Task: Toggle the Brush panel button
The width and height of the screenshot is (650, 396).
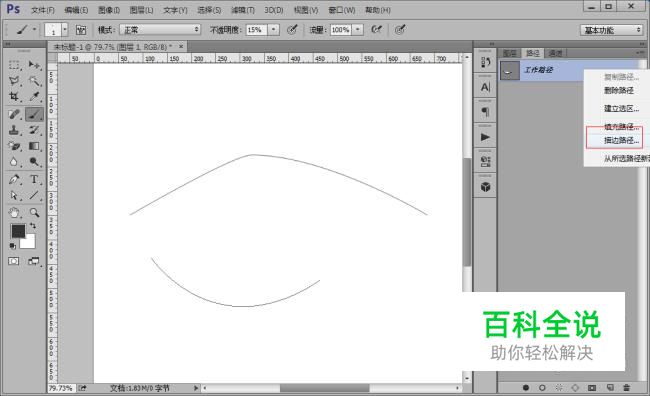Action: tap(81, 30)
